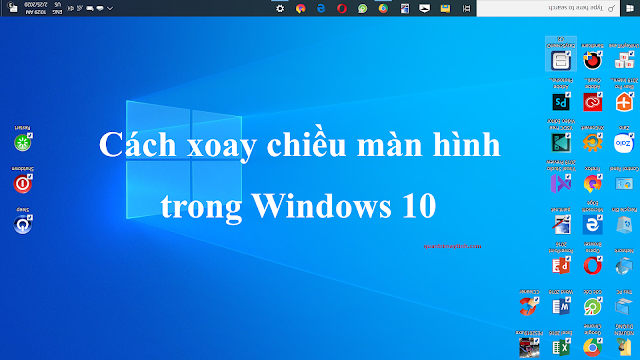Open the volume control in the system tray

pos(70,8)
